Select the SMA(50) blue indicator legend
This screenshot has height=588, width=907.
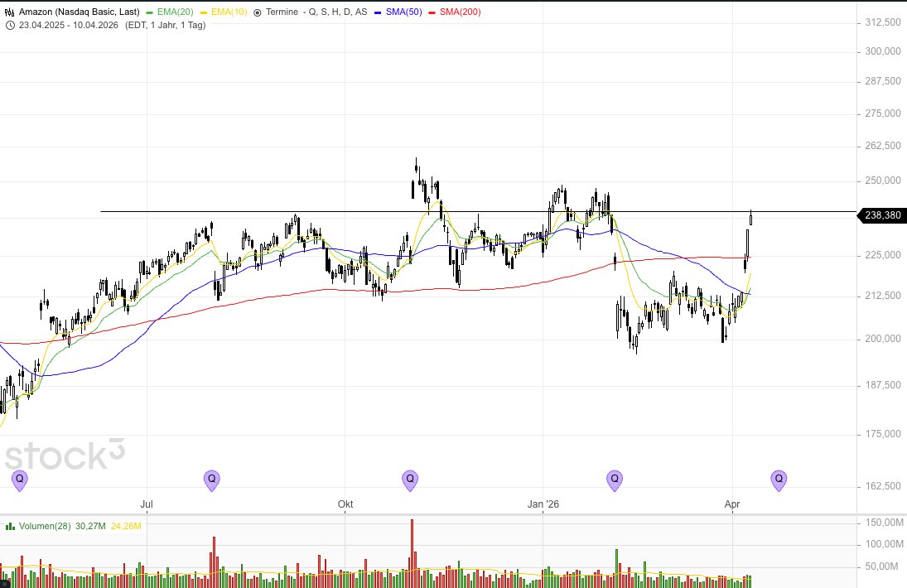398,12
